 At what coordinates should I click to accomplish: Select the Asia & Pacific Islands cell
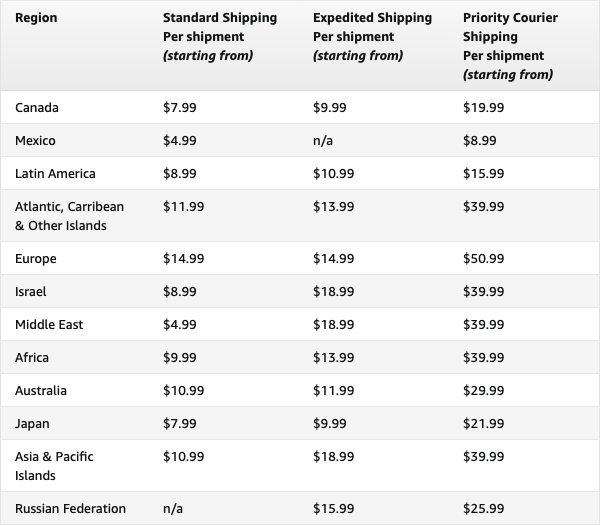click(53, 466)
